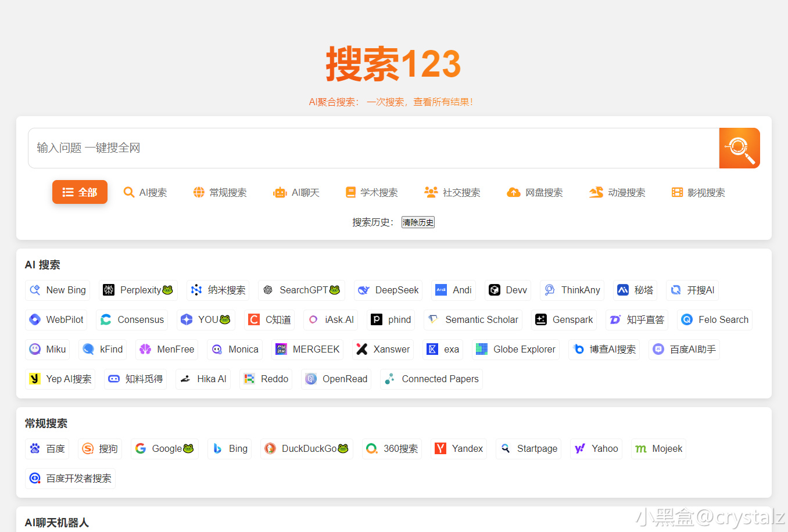Viewport: 788px width, 532px height.
Task: Click the Reddo logo icon
Action: click(x=249, y=379)
